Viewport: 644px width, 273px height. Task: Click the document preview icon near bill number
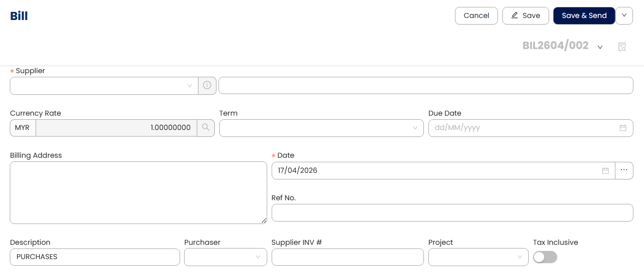pyautogui.click(x=622, y=47)
